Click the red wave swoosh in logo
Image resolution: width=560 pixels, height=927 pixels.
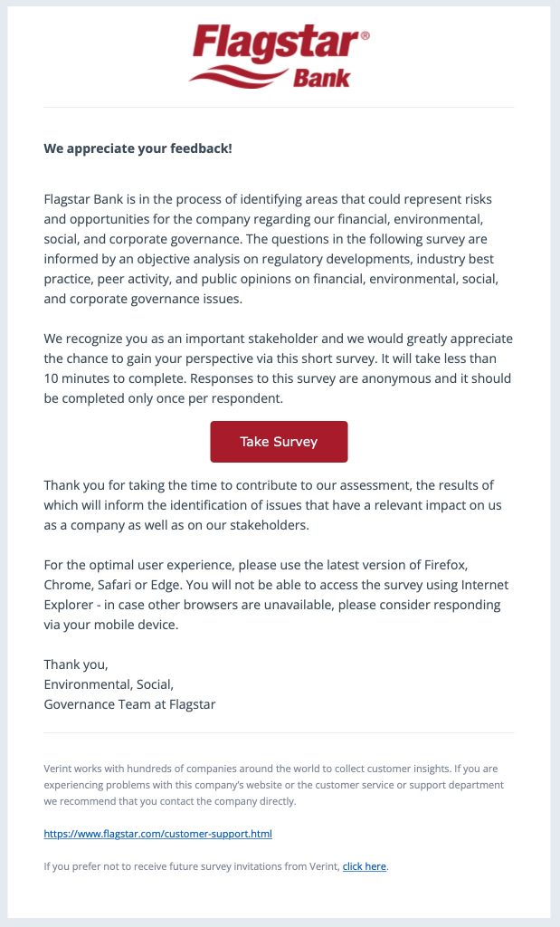237,77
